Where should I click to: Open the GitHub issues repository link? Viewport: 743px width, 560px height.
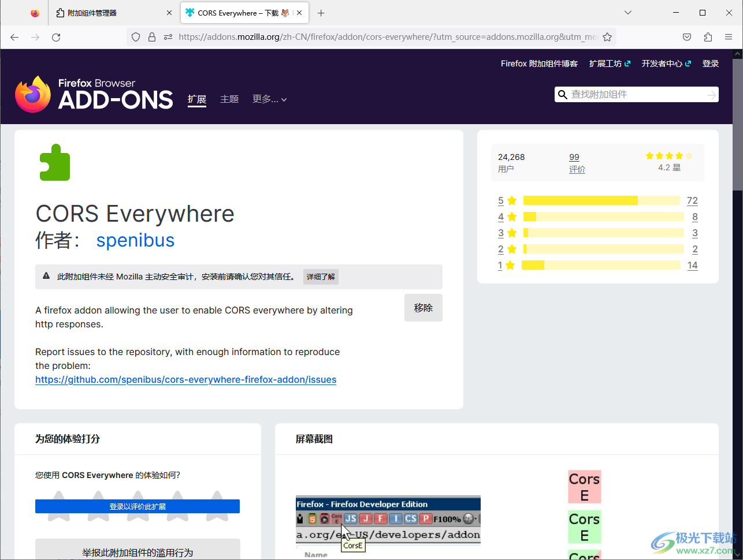pyautogui.click(x=185, y=379)
